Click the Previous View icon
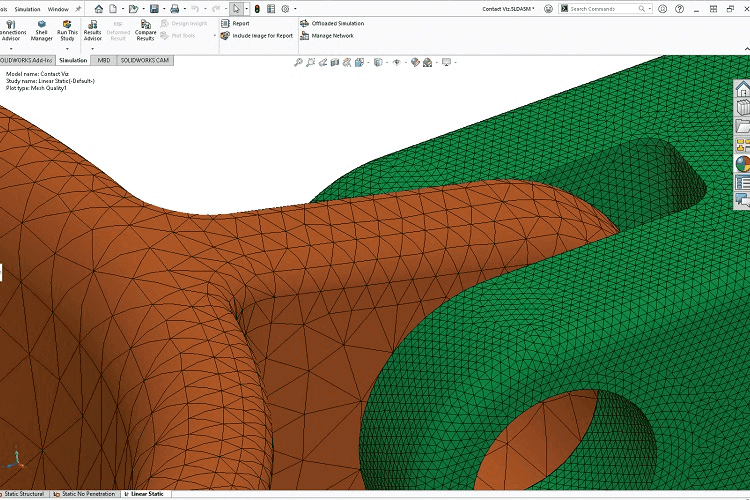The width and height of the screenshot is (750, 500). coord(323,62)
